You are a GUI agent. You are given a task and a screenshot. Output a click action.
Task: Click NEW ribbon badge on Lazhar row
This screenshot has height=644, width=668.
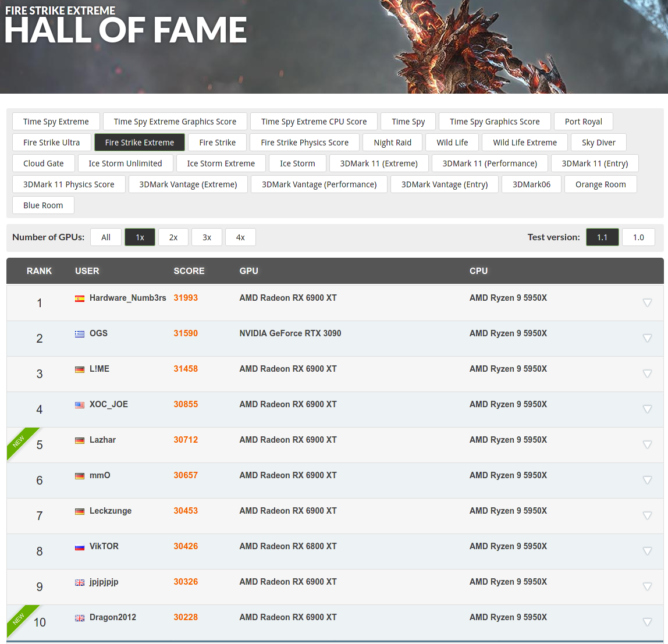[19, 441]
